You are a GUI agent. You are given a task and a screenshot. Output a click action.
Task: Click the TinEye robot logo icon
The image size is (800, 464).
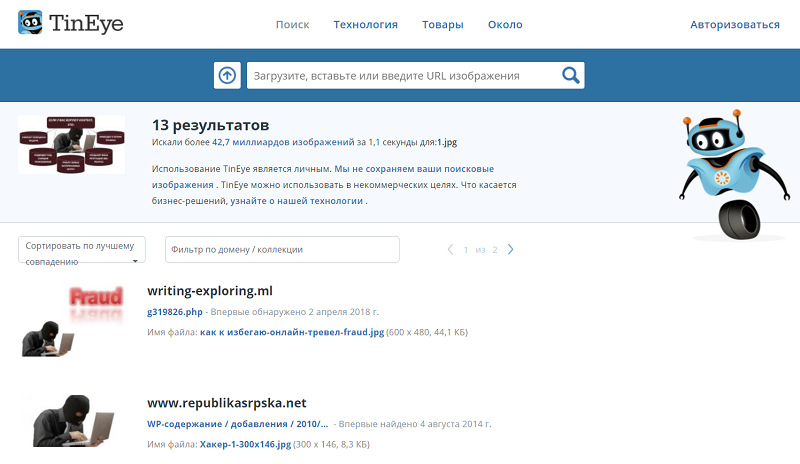pos(30,23)
